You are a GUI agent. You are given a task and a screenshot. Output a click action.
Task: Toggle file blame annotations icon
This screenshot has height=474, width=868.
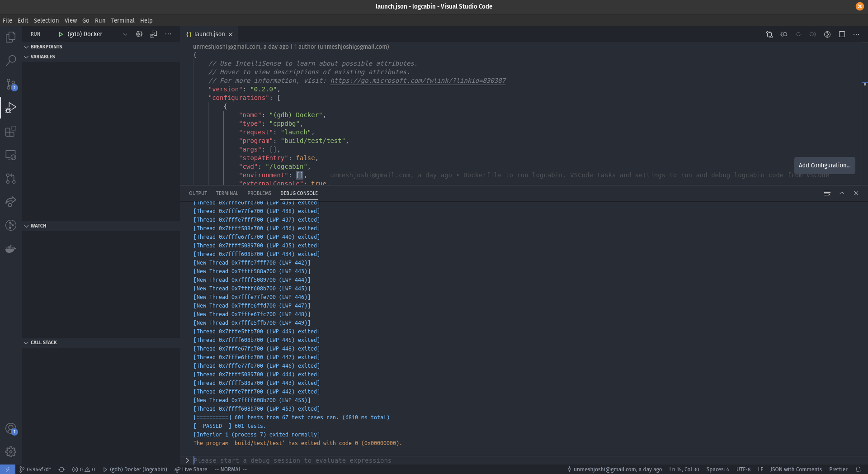827,34
